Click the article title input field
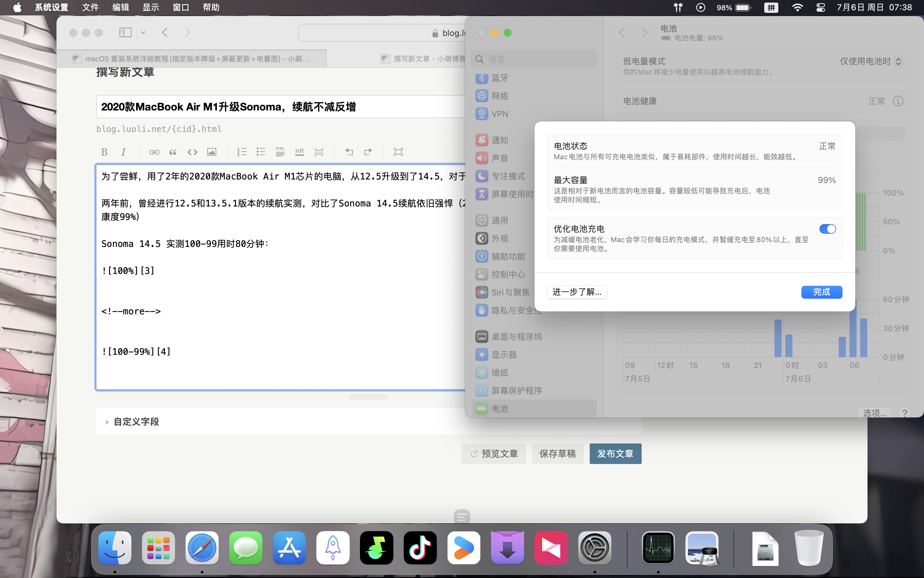 [x=281, y=107]
